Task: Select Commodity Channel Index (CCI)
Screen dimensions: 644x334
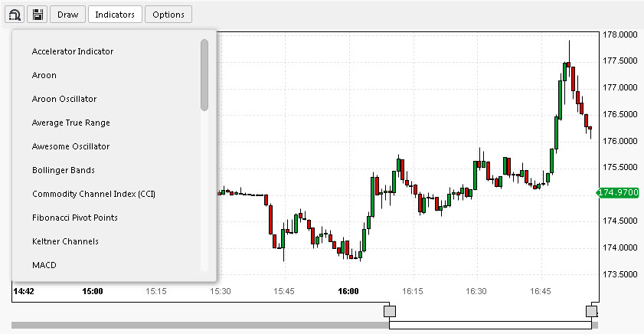Action: pos(93,194)
